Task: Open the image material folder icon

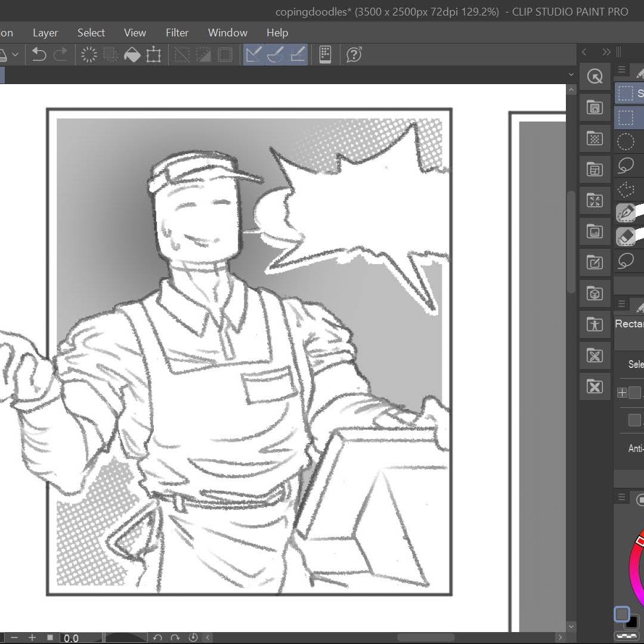Action: [595, 231]
